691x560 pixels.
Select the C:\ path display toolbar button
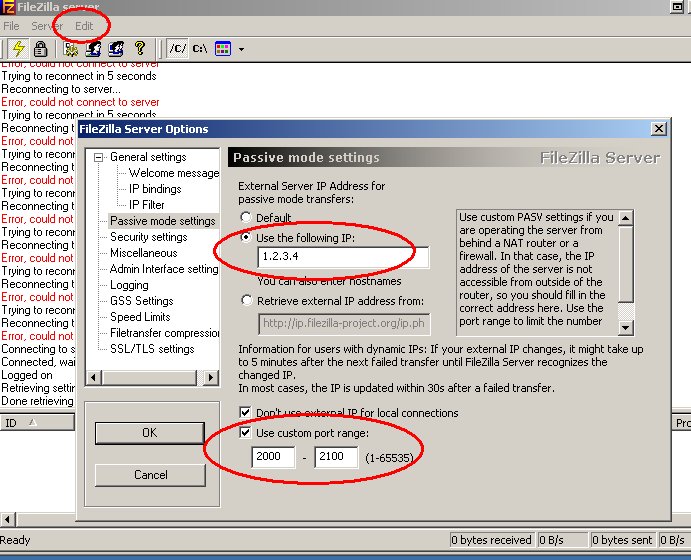(x=199, y=48)
